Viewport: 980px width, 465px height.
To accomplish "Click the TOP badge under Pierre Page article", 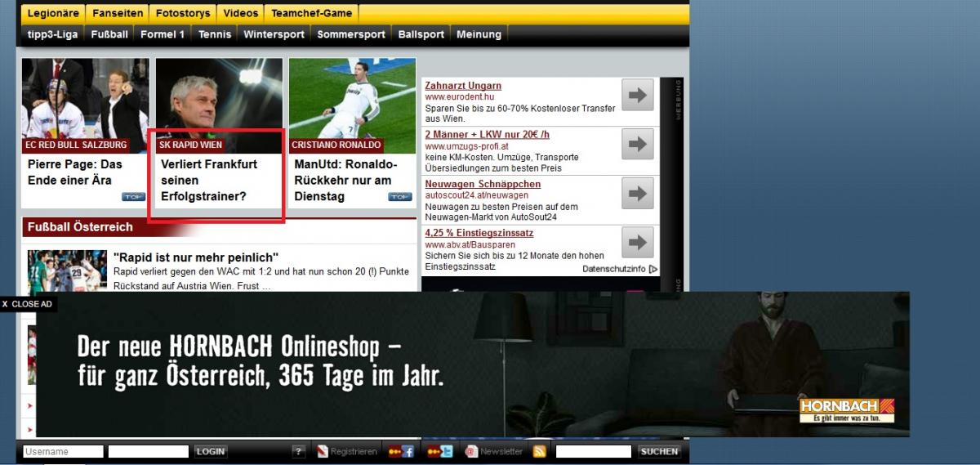I will coord(133,196).
